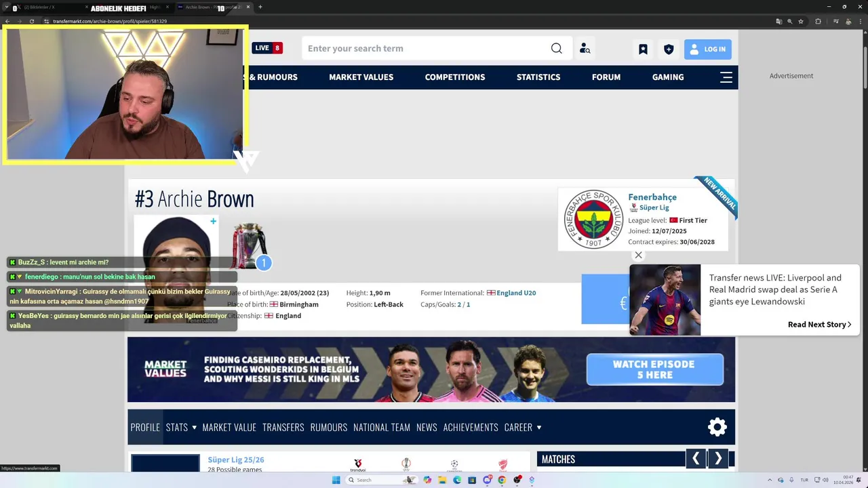The image size is (868, 488).
Task: Click the zoom magnifier icon in address bar
Action: coord(790,21)
